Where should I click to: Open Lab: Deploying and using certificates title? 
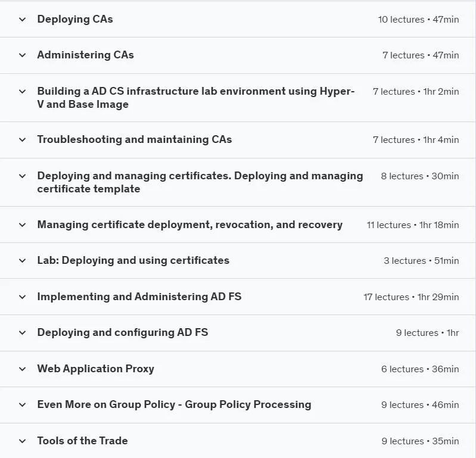[133, 260]
